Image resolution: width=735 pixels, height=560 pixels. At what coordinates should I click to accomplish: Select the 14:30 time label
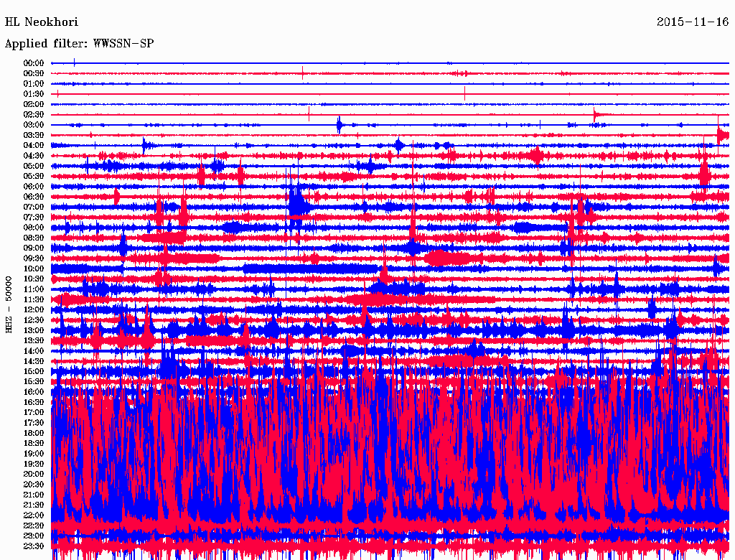pyautogui.click(x=34, y=362)
